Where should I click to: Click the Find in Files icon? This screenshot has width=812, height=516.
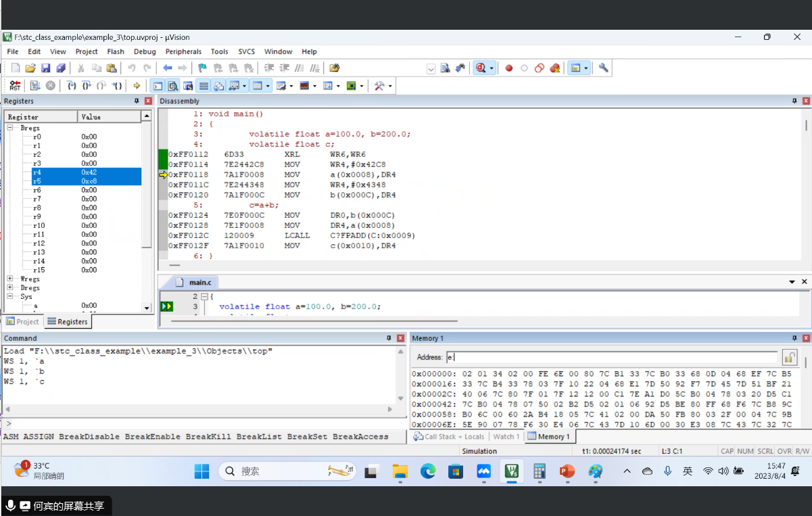tap(334, 68)
